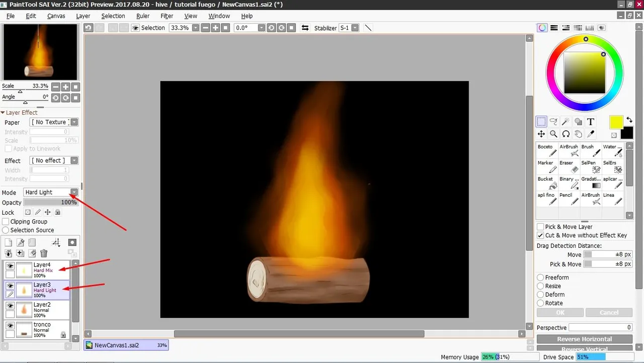Viewport: 644px width, 363px height.
Task: Switch to NewCanvas1.sai2 document tab
Action: pos(126,345)
